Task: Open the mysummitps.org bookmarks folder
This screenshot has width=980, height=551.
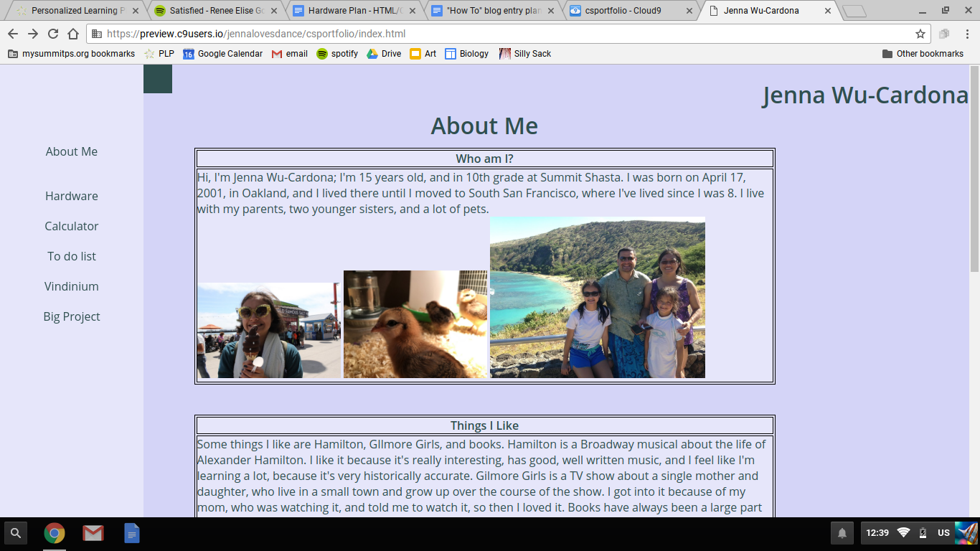Action: [x=71, y=54]
